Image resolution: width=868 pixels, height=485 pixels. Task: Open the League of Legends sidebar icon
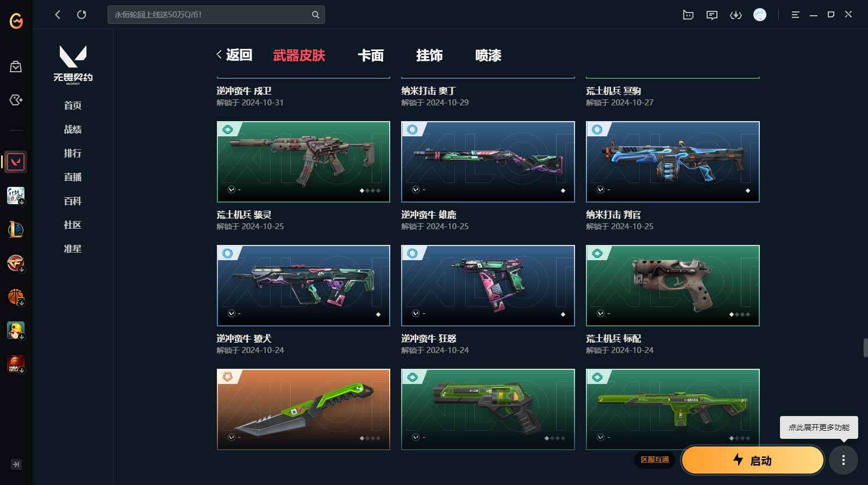[16, 230]
